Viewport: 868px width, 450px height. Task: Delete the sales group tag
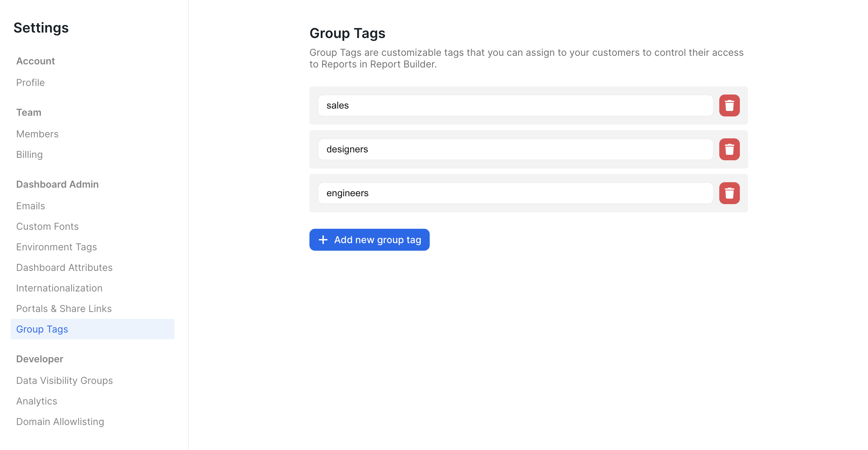tap(729, 105)
